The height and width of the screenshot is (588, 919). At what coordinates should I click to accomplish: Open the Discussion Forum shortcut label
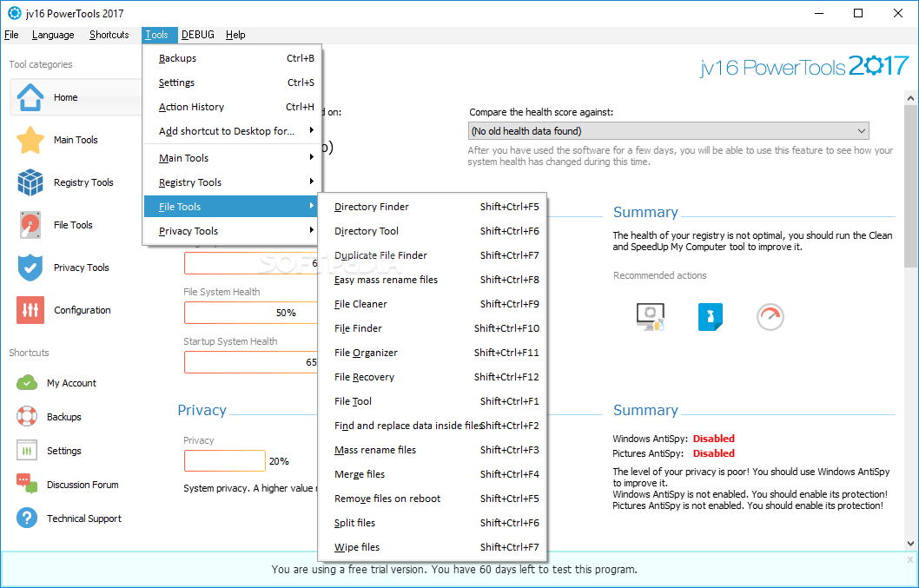point(83,485)
